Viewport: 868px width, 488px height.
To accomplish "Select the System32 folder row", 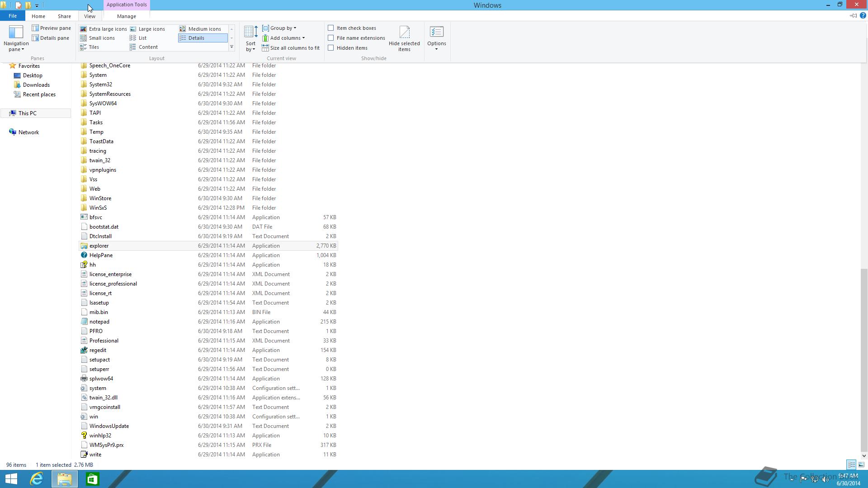I will point(208,84).
